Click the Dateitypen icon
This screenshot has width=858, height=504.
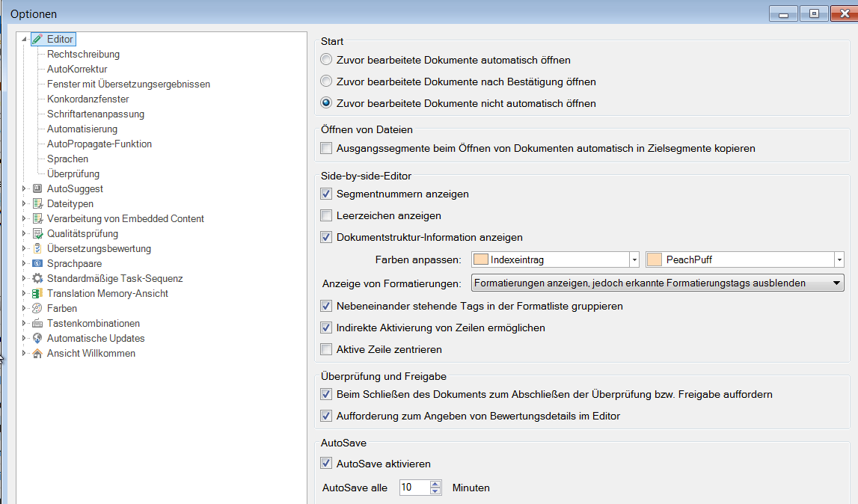click(37, 203)
